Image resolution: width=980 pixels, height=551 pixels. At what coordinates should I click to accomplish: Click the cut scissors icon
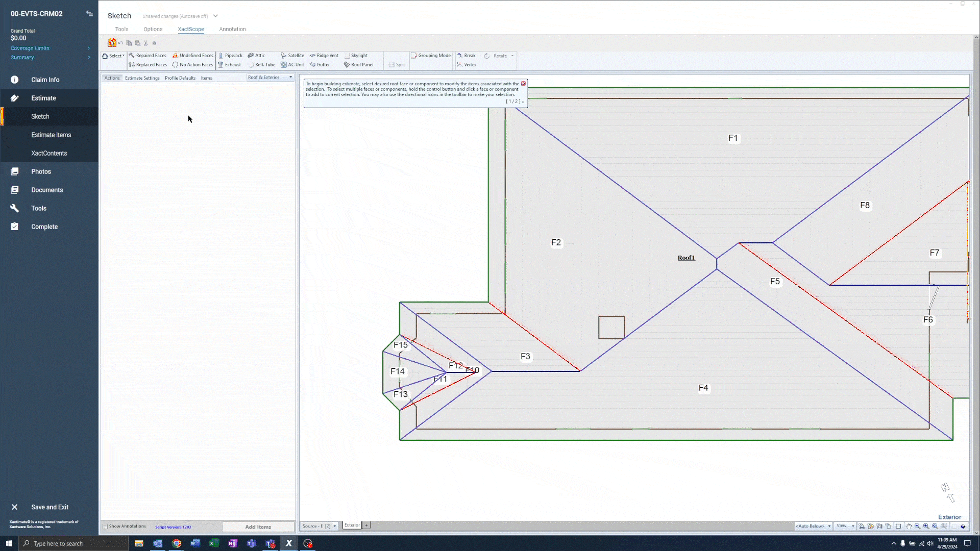pos(145,43)
